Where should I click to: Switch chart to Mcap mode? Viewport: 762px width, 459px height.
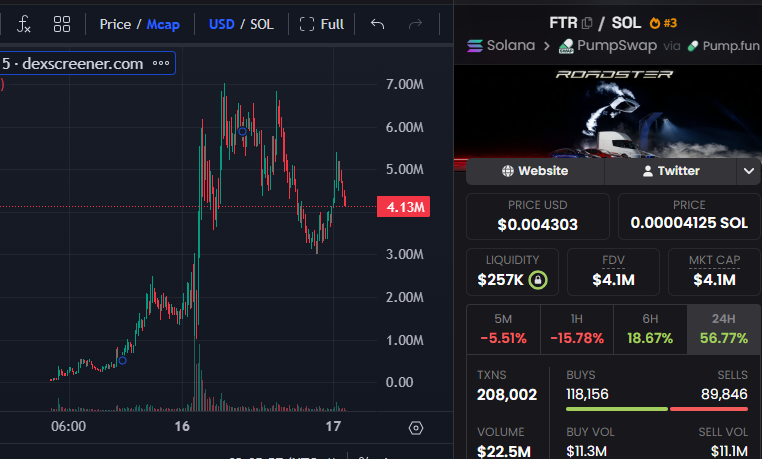coord(163,24)
